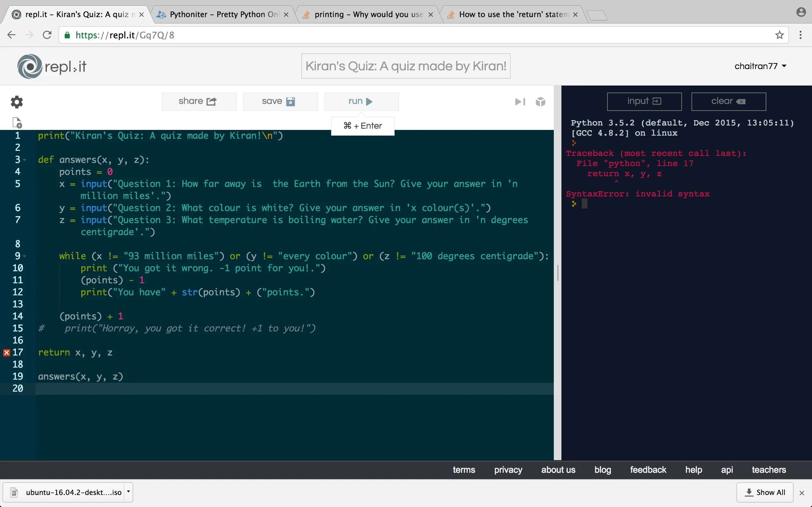
Task: Click the stop/record playback button
Action: pyautogui.click(x=520, y=102)
